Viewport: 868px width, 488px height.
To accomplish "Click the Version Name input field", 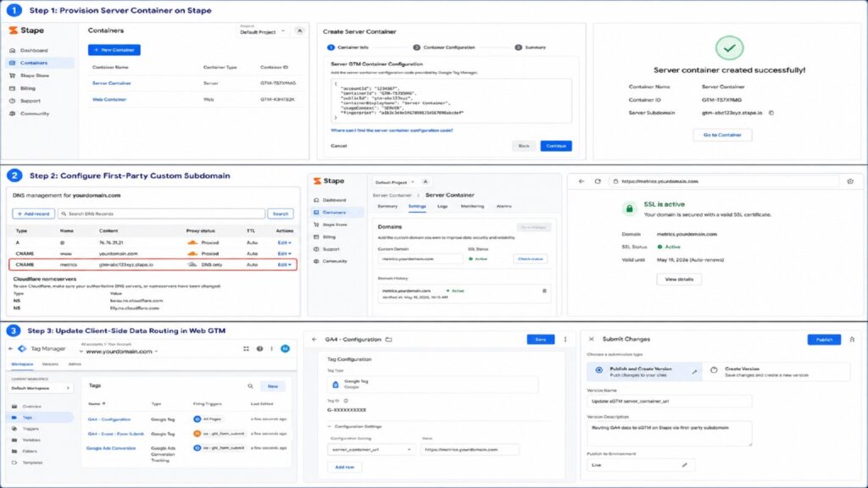I will pyautogui.click(x=670, y=402).
